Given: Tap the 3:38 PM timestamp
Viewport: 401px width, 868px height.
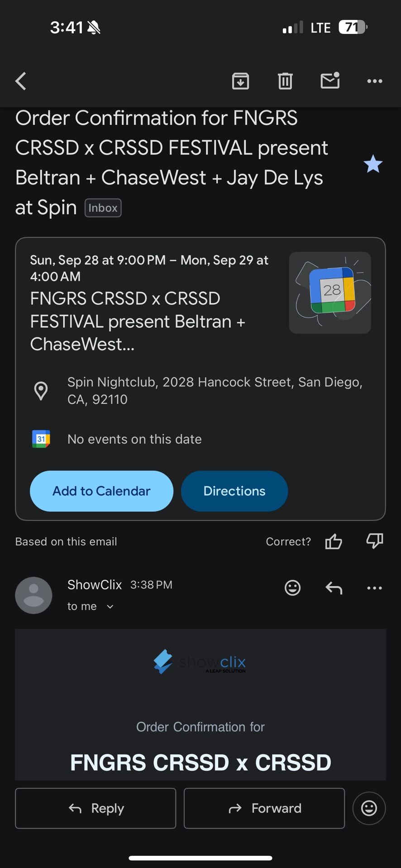Looking at the screenshot, I should 151,585.
